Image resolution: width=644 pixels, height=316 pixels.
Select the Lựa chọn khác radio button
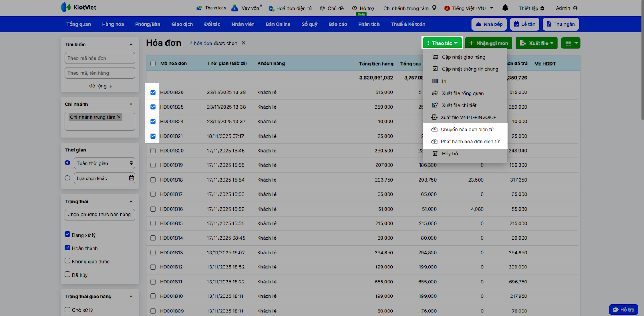tap(68, 178)
